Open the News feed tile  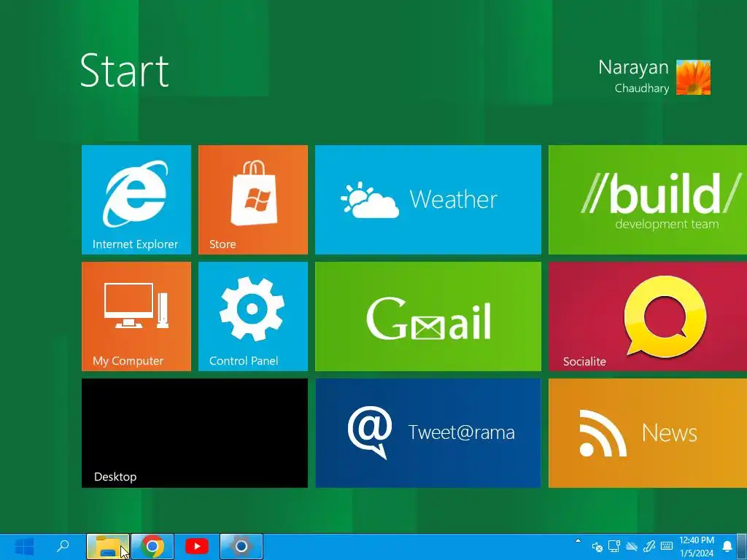click(648, 433)
